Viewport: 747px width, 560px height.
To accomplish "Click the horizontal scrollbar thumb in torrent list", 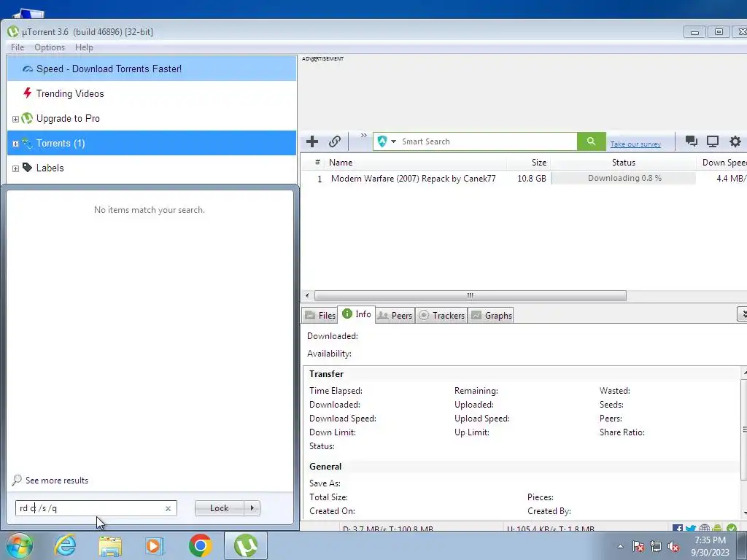I will [x=471, y=296].
